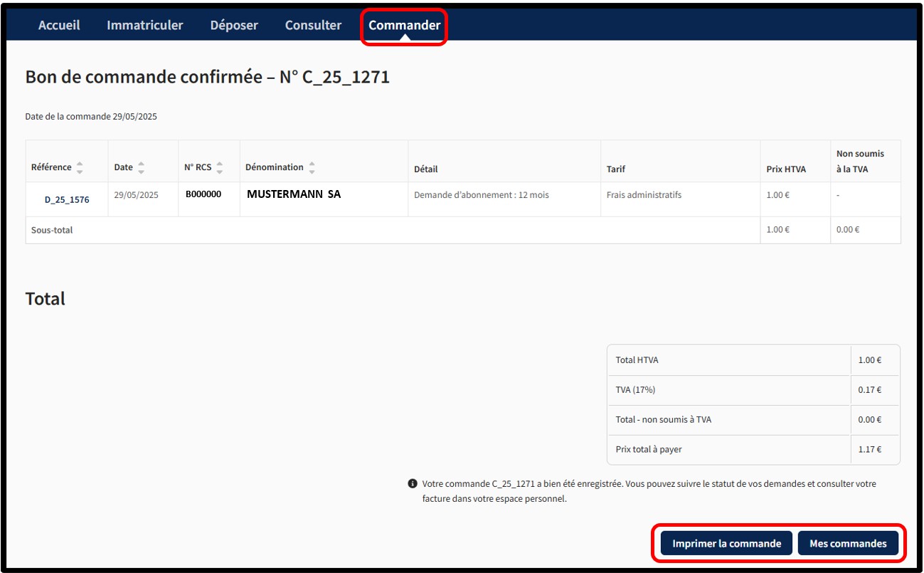Click the sort arrows beside Date header

(141, 168)
